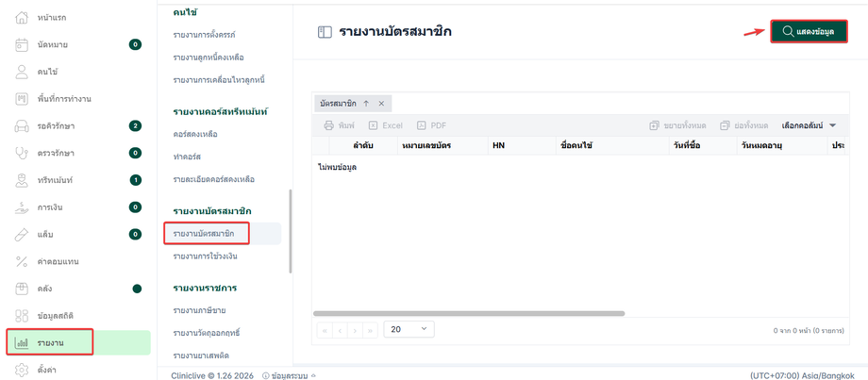Click the bar chart icon beside รายงาน
The width and height of the screenshot is (868, 380).
[x=21, y=343]
